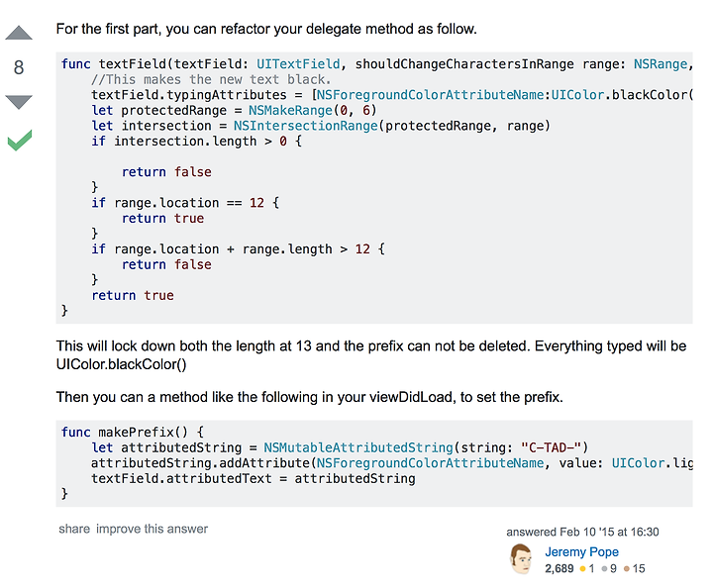Click the bronze badge count of 15
Viewport: 713px width, 588px height.
click(x=635, y=568)
